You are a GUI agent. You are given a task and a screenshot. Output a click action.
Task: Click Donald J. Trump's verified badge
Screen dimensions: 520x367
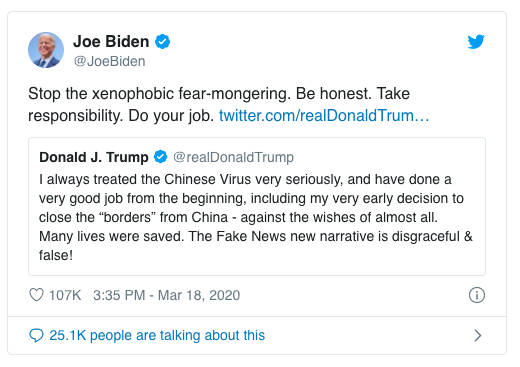160,157
